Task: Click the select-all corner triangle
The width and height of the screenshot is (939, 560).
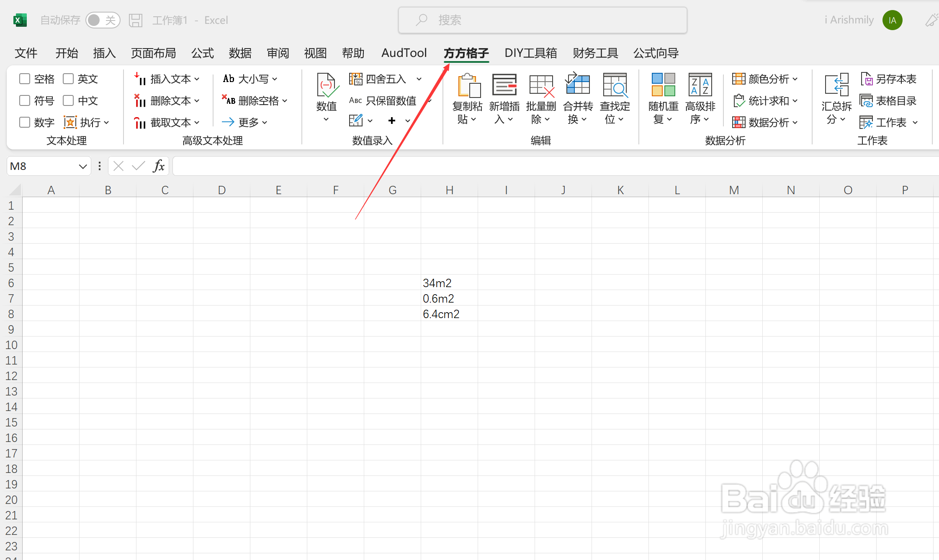Action: [15, 190]
